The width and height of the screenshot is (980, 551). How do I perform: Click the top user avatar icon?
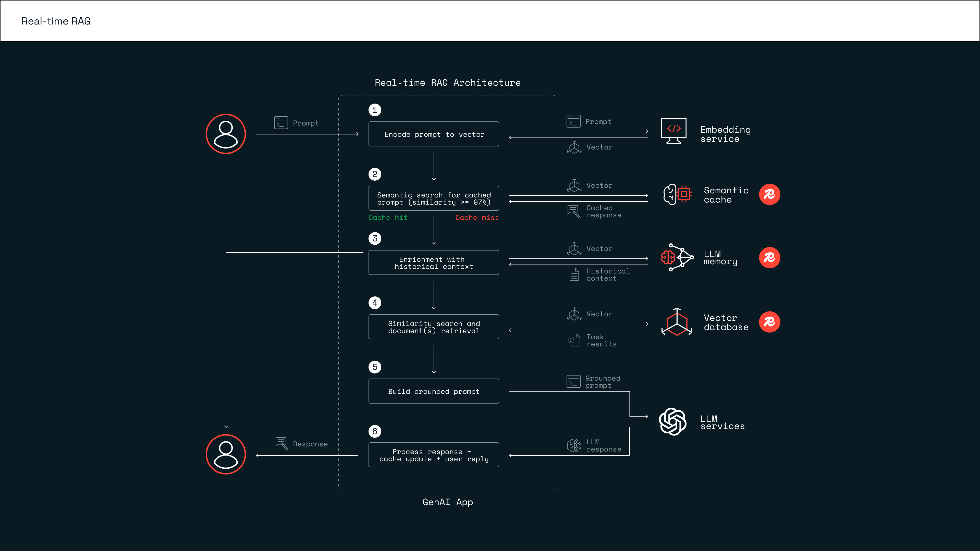[x=226, y=134]
